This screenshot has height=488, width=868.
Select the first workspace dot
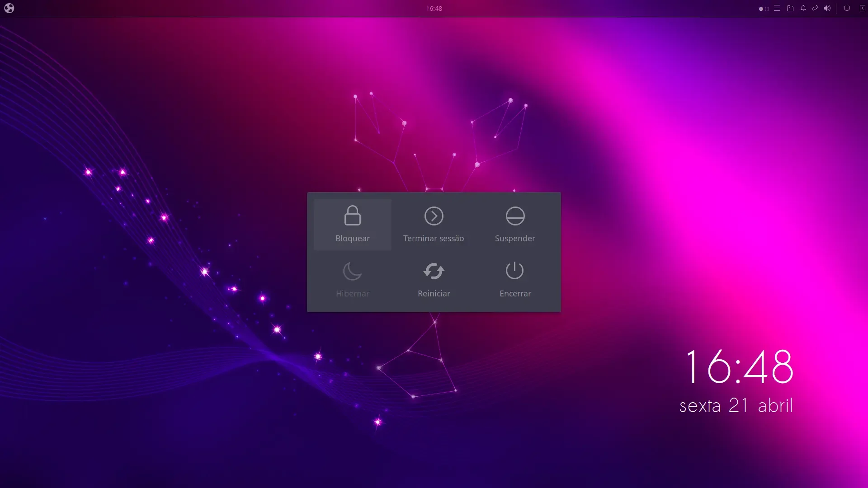pyautogui.click(x=761, y=9)
